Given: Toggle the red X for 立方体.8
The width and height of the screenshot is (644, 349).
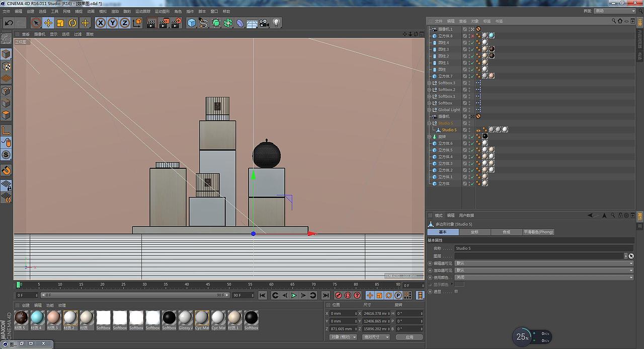Looking at the screenshot, I should coord(472,36).
